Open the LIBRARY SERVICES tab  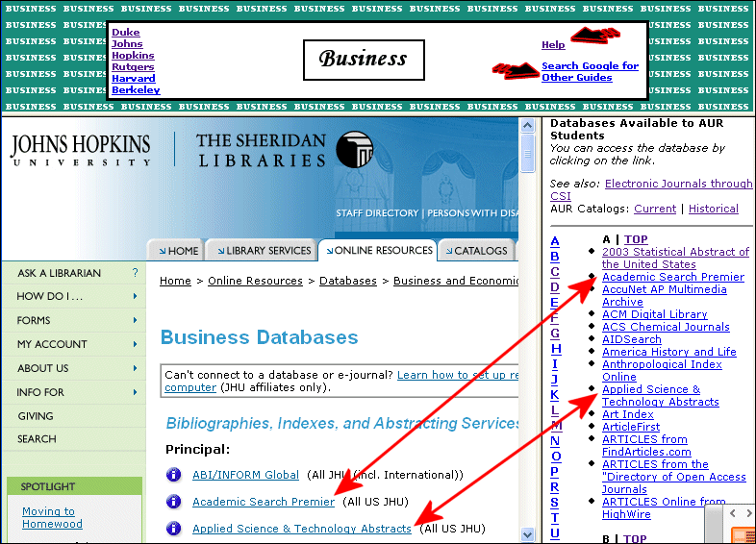(x=262, y=251)
